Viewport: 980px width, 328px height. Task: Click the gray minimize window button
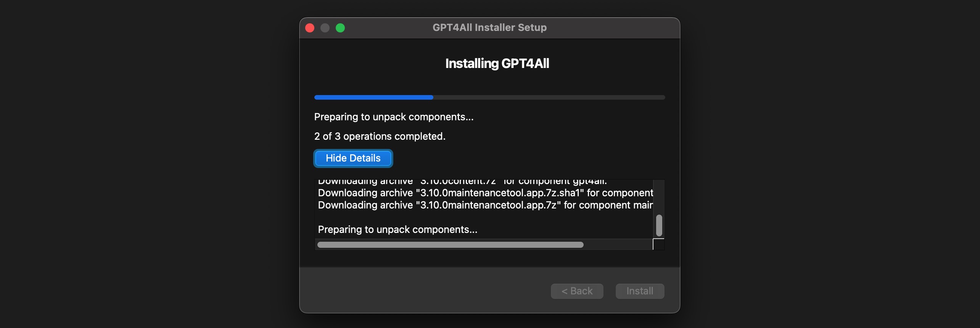coord(325,28)
